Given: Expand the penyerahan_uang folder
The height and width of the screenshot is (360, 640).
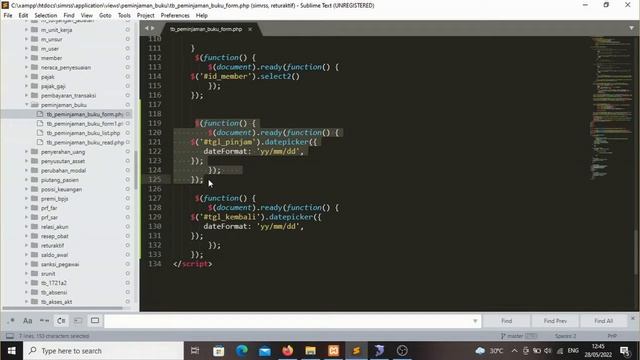Looking at the screenshot, I should coord(27,152).
